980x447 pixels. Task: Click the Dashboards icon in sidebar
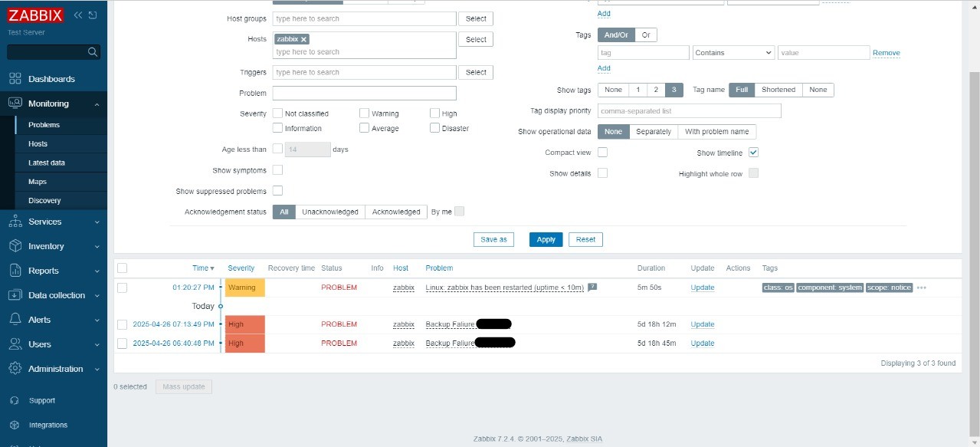point(15,79)
